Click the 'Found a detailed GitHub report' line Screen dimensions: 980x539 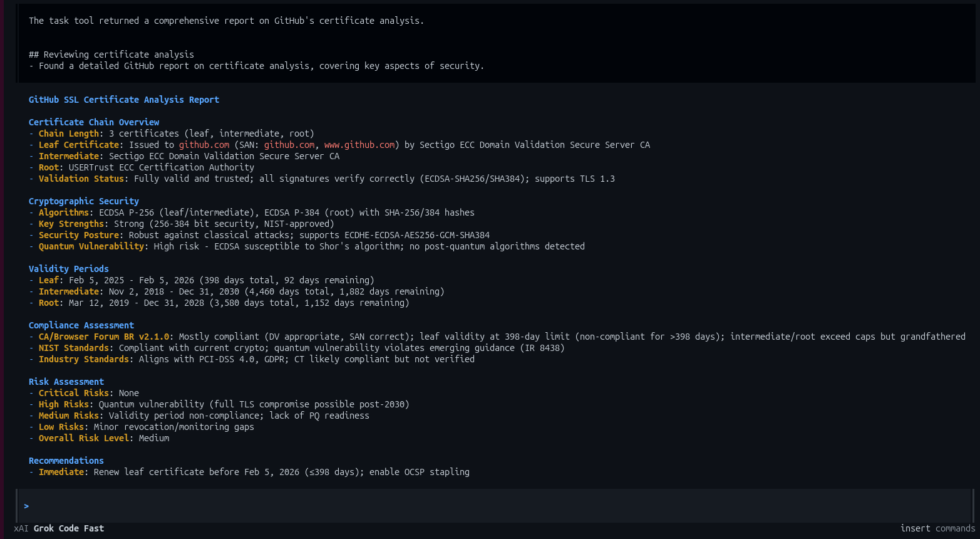pyautogui.click(x=257, y=66)
